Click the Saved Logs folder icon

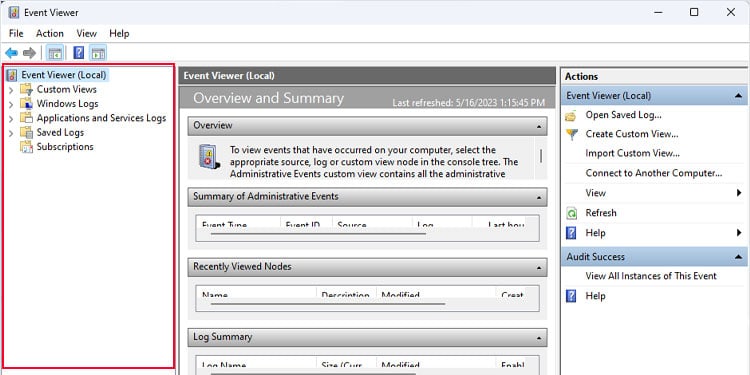tap(26, 132)
